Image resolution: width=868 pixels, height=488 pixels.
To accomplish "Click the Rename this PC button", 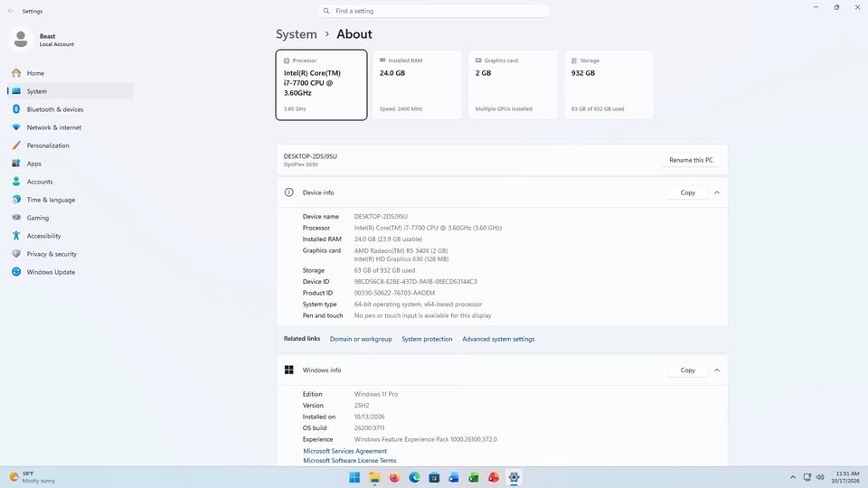I will coord(691,160).
